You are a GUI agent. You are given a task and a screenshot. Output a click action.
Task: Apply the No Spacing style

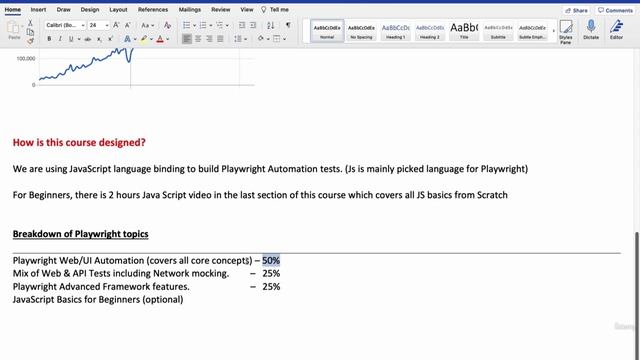click(361, 31)
